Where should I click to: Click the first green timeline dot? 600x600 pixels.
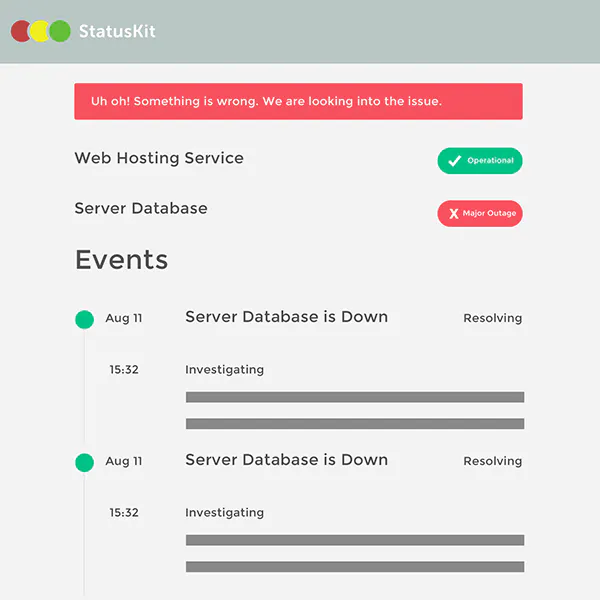pos(85,320)
